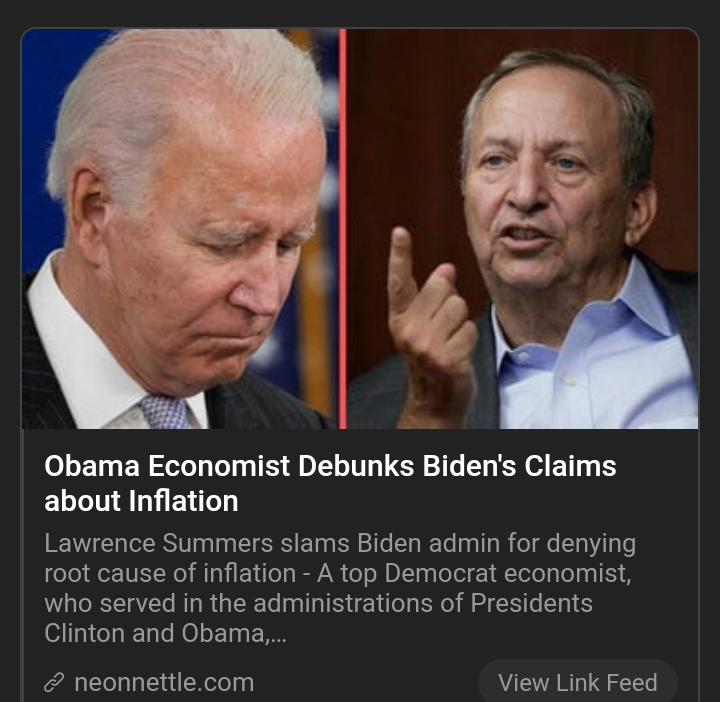Open the Obama Economist Debunks headline

330,483
